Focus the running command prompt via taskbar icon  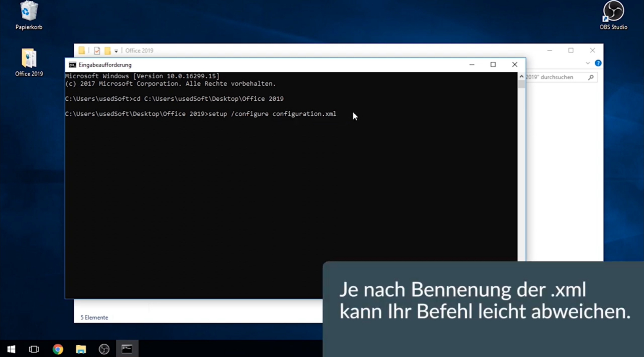(127, 349)
